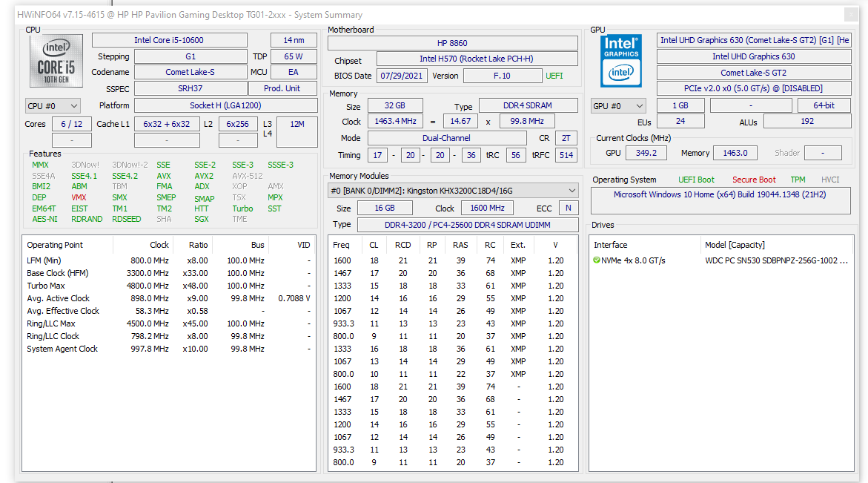The height and width of the screenshot is (483, 868).
Task: Open the GPU #0 selector dropdown
Action: (x=618, y=105)
